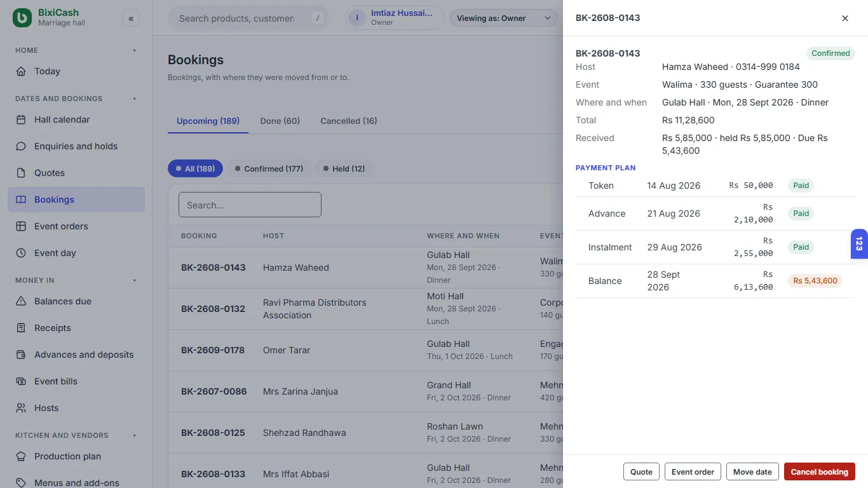Switch to the Upcoming (189) tab
This screenshot has width=868, height=488.
(208, 121)
